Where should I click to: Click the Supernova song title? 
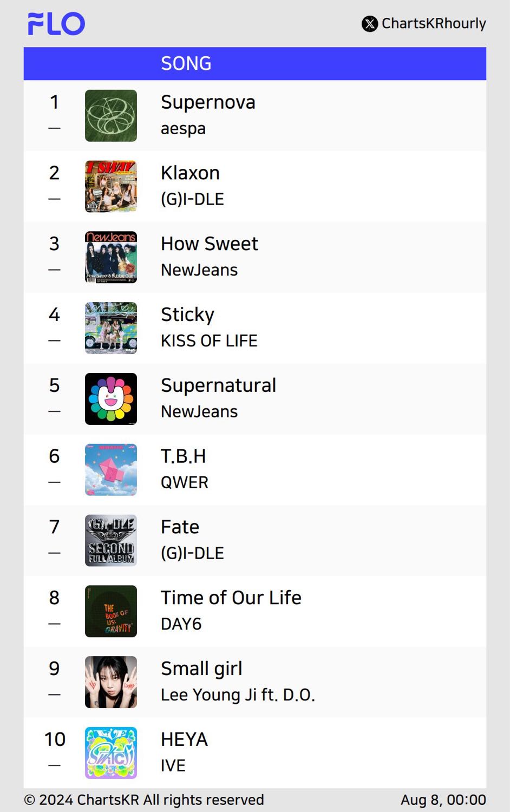[x=208, y=102]
